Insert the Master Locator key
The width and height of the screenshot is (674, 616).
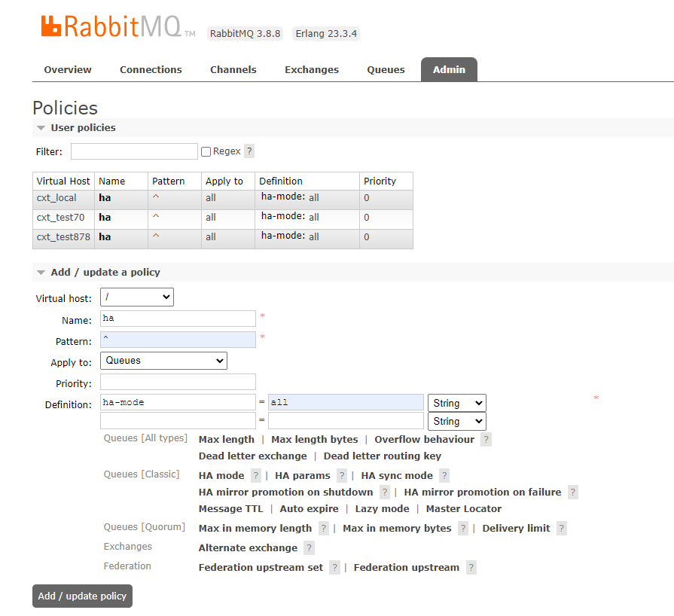pos(464,508)
